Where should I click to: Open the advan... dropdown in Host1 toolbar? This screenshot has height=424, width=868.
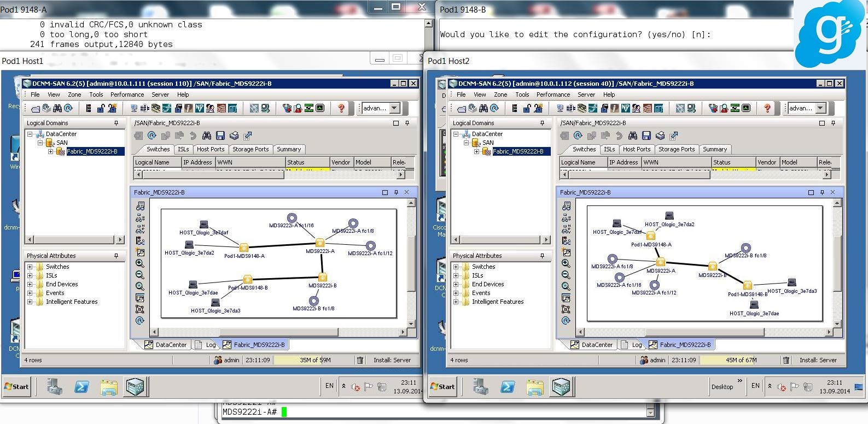point(395,108)
